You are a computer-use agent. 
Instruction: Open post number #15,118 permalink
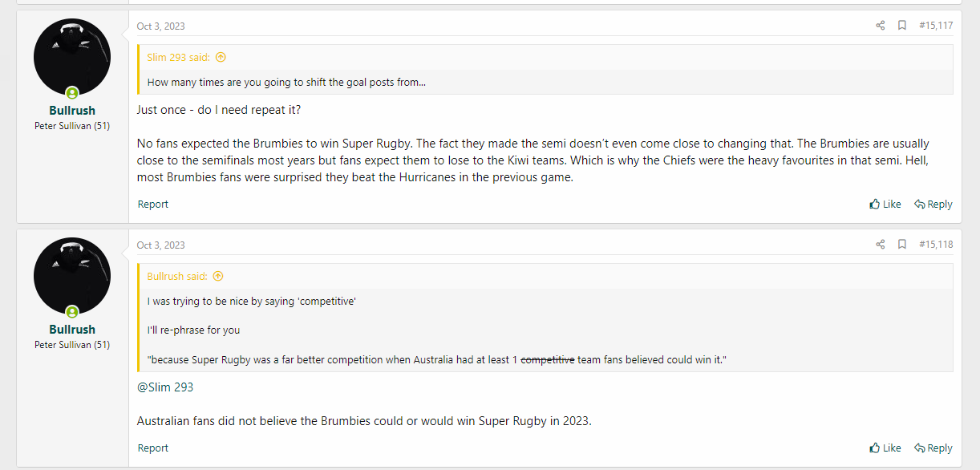click(x=936, y=244)
